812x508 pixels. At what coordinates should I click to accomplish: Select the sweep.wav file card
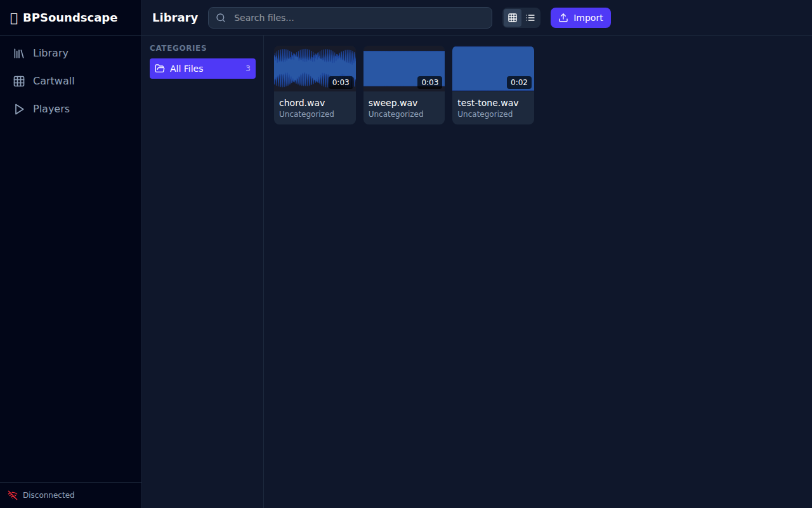click(403, 84)
